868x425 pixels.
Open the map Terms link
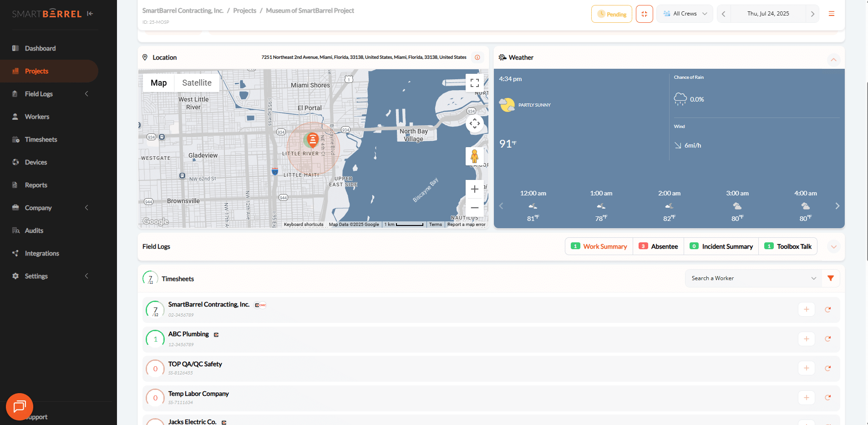(x=436, y=225)
